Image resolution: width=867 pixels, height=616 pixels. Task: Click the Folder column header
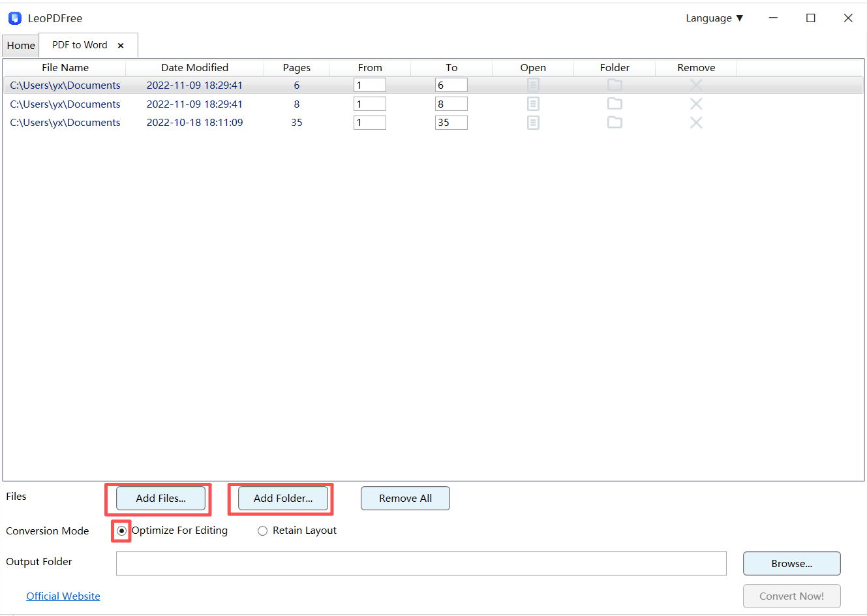click(x=615, y=68)
